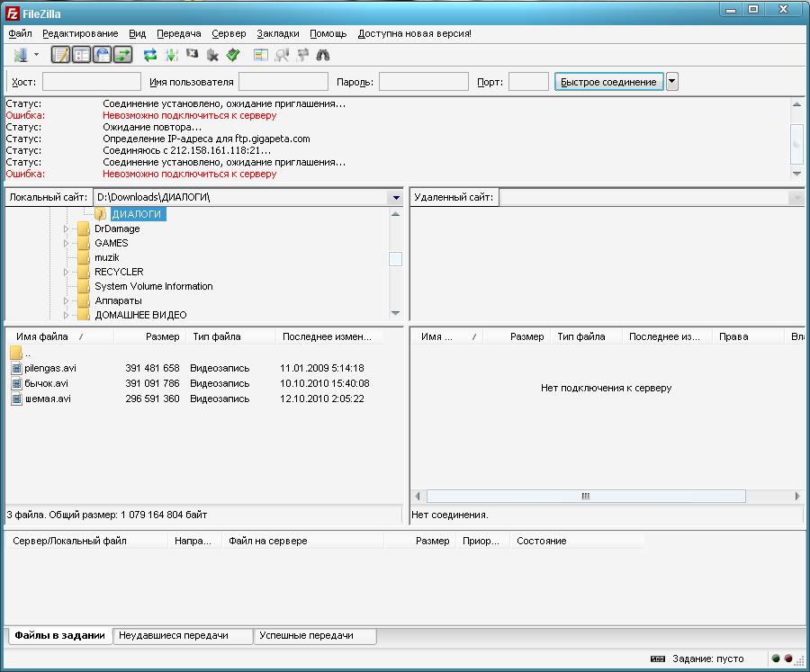Click the cancel current operation icon
This screenshot has height=672, width=810.
coord(193,54)
